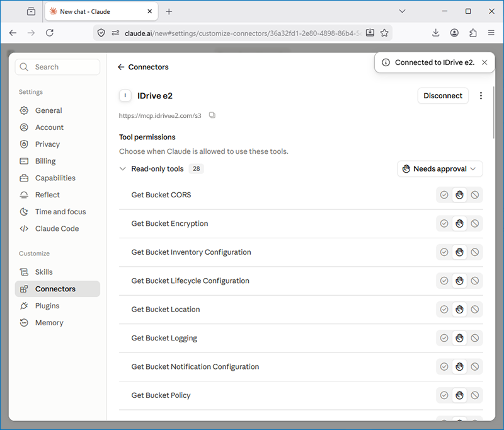Always allow Get Bucket Lifecycle Configuration
Screen dimensions: 504x430
pyautogui.click(x=444, y=281)
